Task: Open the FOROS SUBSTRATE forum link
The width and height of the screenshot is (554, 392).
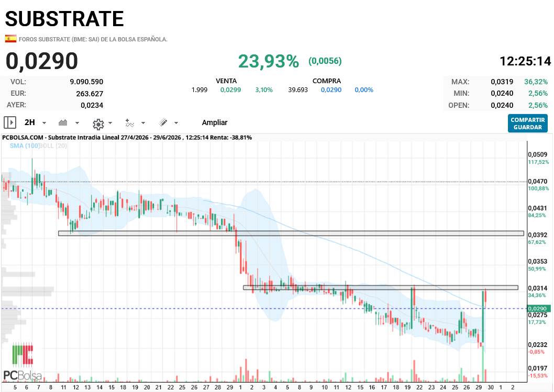Action: click(93, 39)
